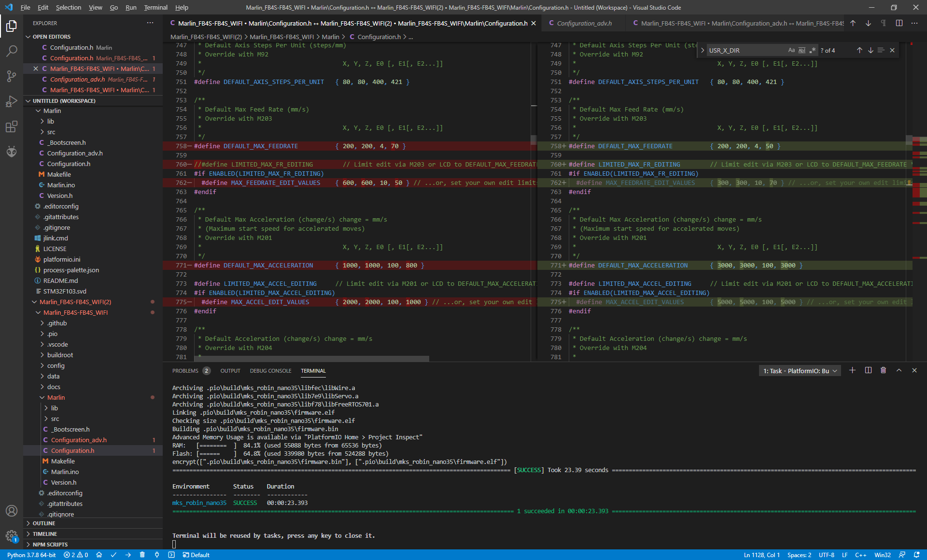Viewport: 927px width, 560px height.
Task: Click Explorer's more actions ellipsis
Action: 150,23
